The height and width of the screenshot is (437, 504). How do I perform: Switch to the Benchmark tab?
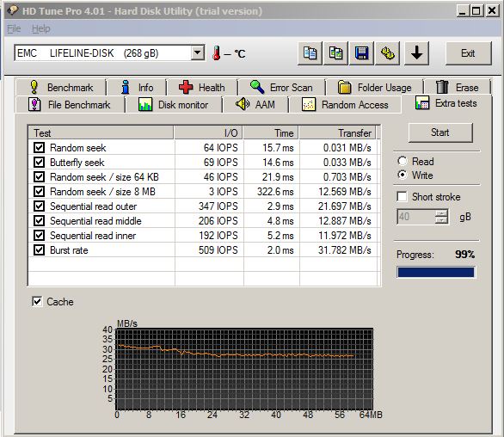pyautogui.click(x=61, y=88)
